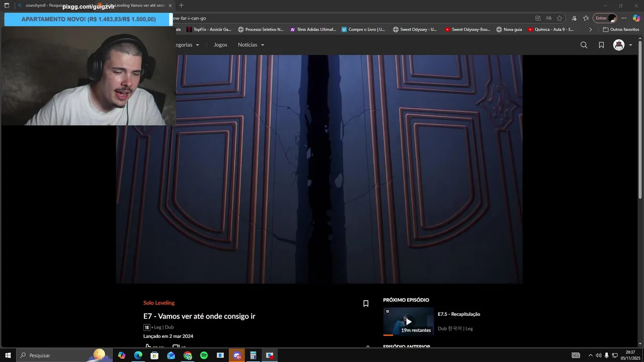Open split screen apps icon in address bar
The image size is (644, 362).
pyautogui.click(x=538, y=18)
